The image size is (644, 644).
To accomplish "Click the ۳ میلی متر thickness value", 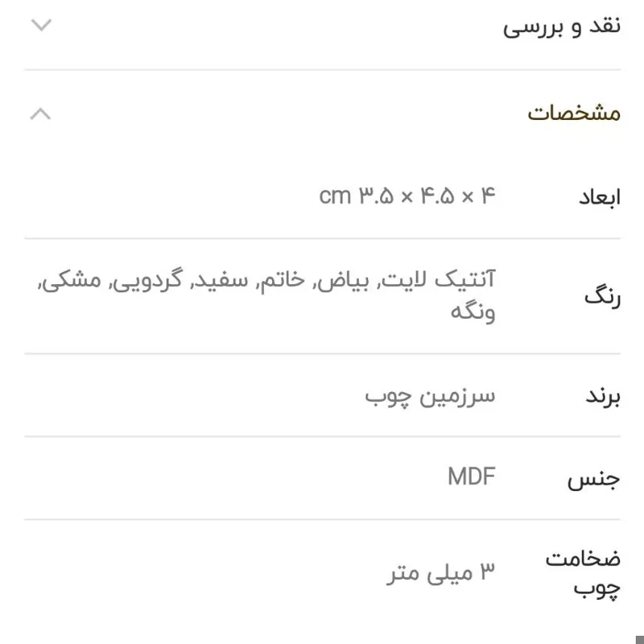I will 440,572.
